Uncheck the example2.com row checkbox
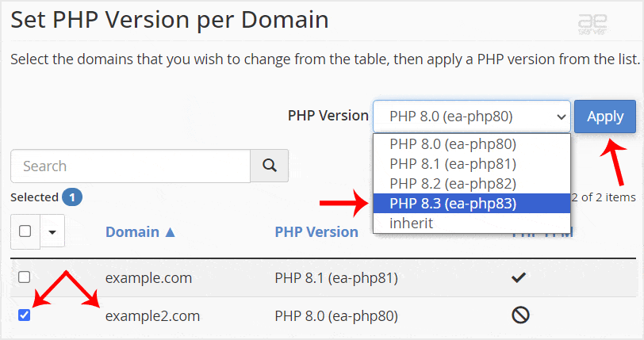644x340 pixels. click(25, 315)
